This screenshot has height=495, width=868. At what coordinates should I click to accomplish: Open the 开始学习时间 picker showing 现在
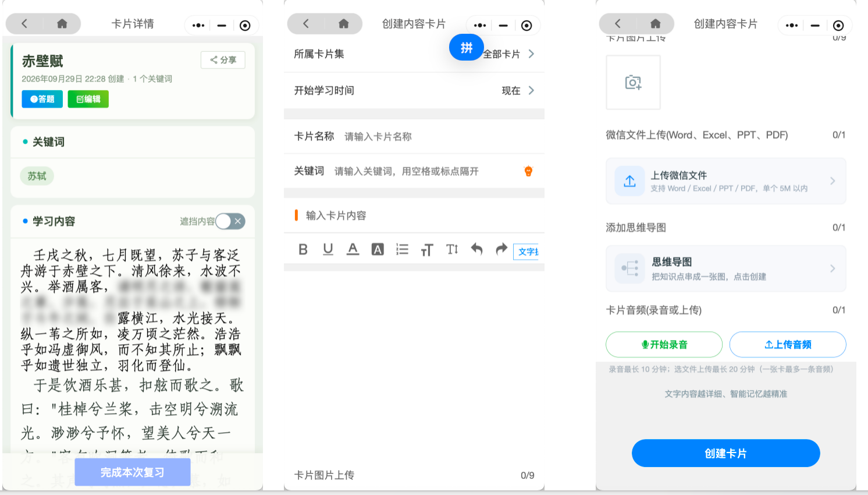point(414,91)
